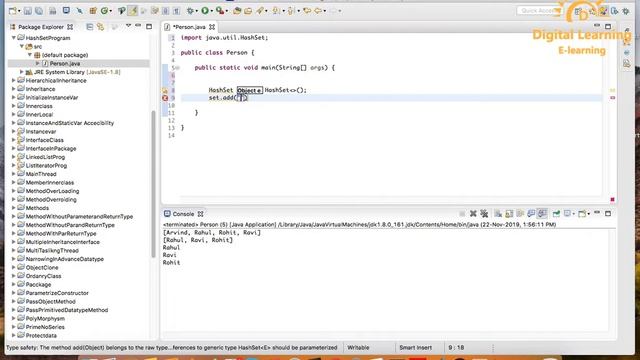The width and height of the screenshot is (640, 360).
Task: Toggle Show Console on Standard Error
Action: coord(542,213)
